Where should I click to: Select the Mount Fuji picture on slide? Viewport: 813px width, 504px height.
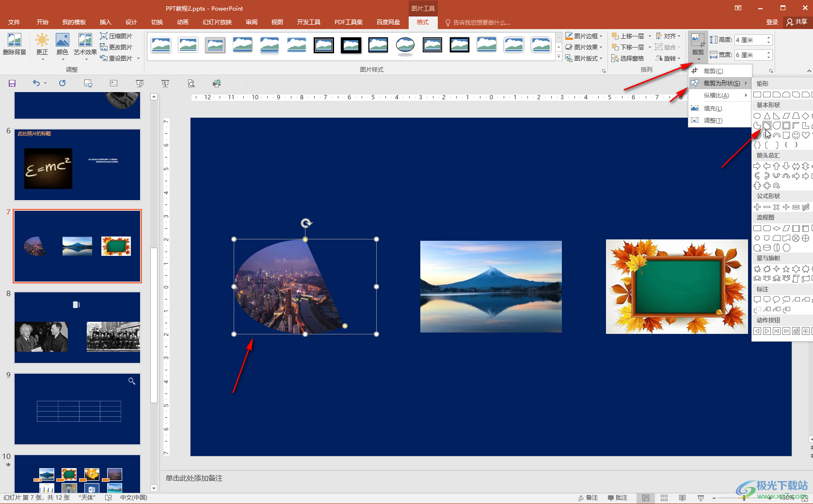click(x=491, y=287)
